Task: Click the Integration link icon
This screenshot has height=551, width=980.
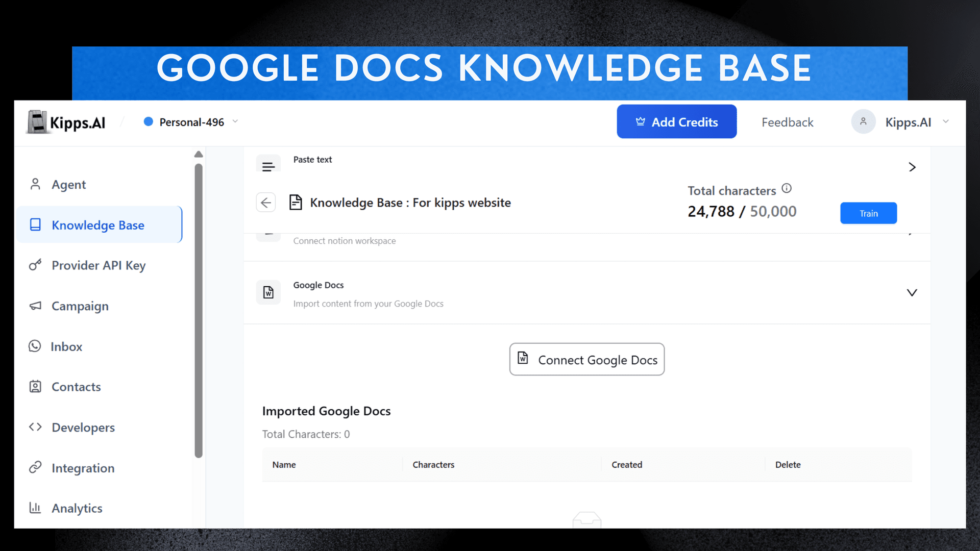Action: tap(35, 467)
